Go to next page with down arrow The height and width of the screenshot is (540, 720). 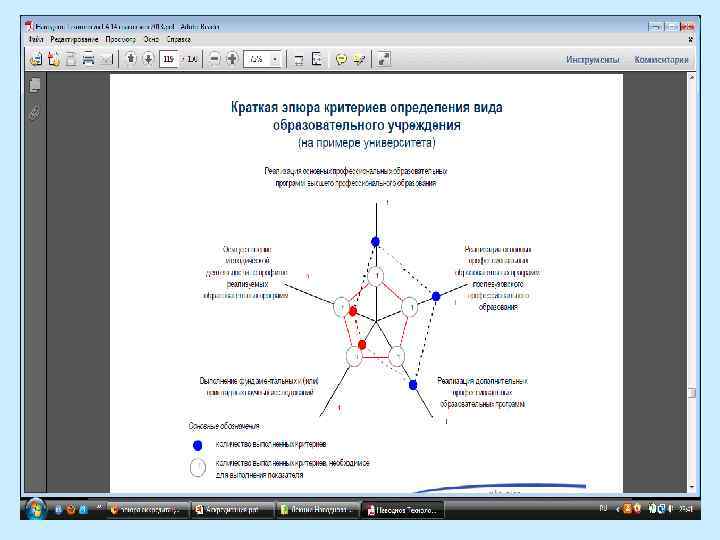pyautogui.click(x=148, y=59)
